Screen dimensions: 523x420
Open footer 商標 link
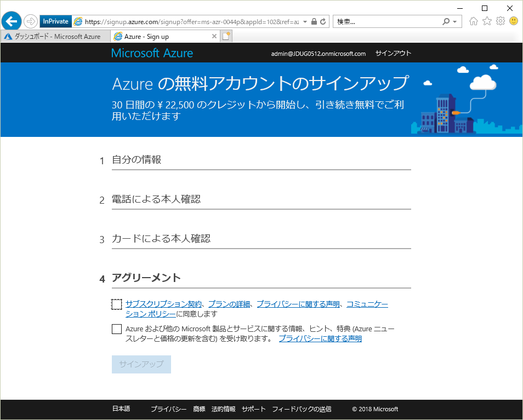click(x=199, y=409)
